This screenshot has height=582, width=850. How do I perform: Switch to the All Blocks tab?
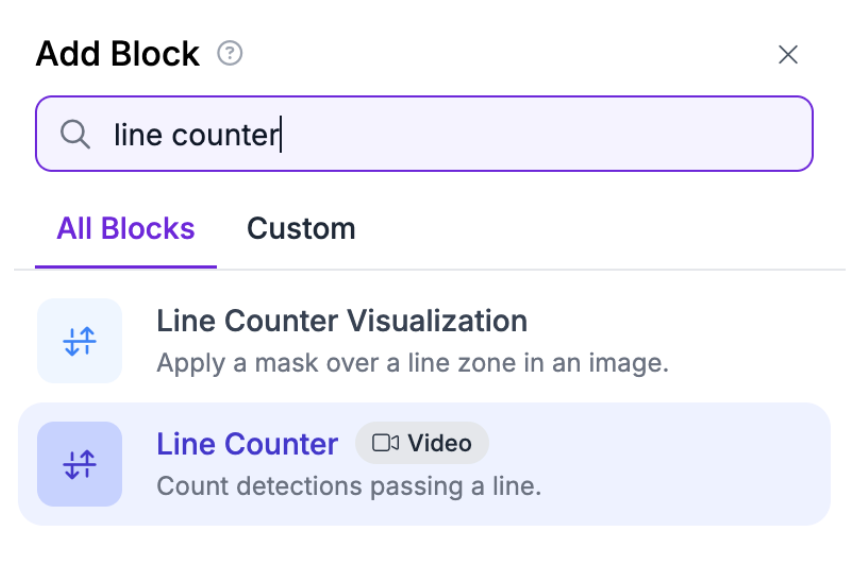click(125, 229)
